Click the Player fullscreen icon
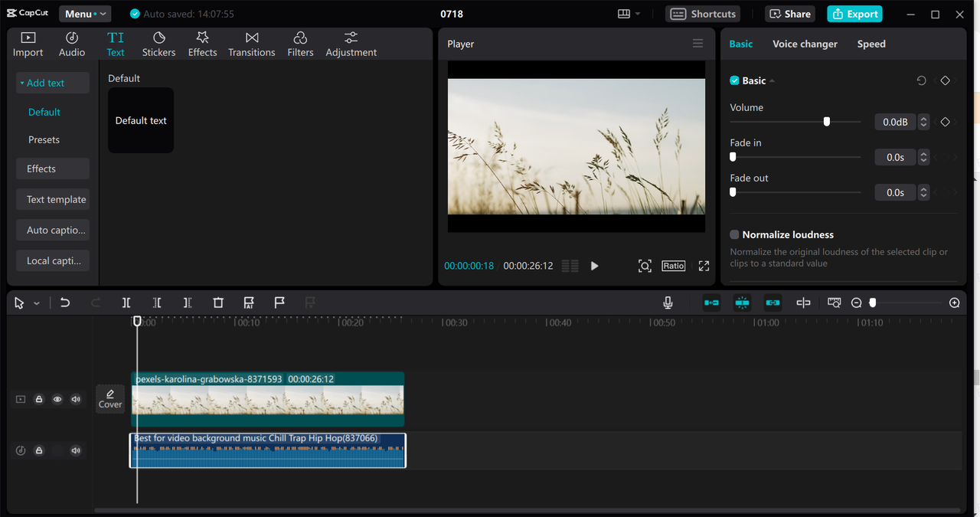Image resolution: width=980 pixels, height=517 pixels. click(x=704, y=266)
